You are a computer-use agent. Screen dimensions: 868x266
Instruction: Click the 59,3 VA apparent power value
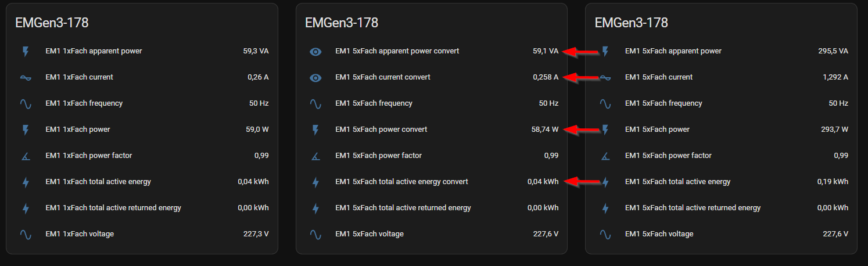[x=256, y=51]
